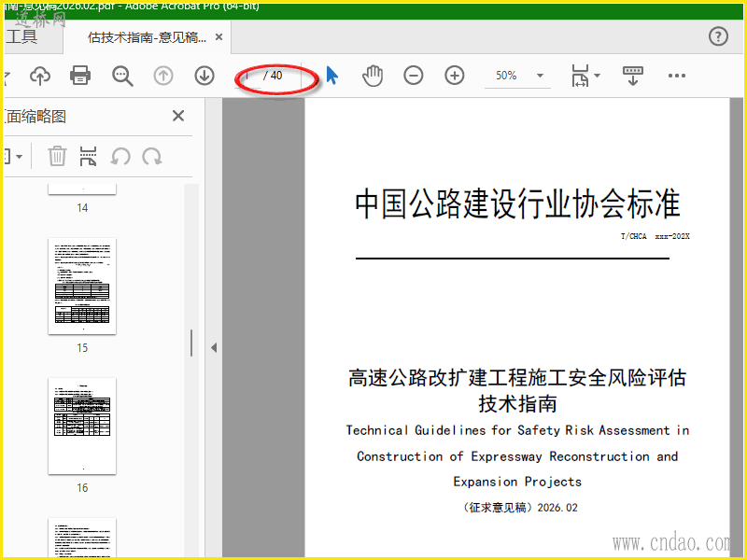Select page 15 thumbnail
The image size is (747, 560).
[82, 287]
